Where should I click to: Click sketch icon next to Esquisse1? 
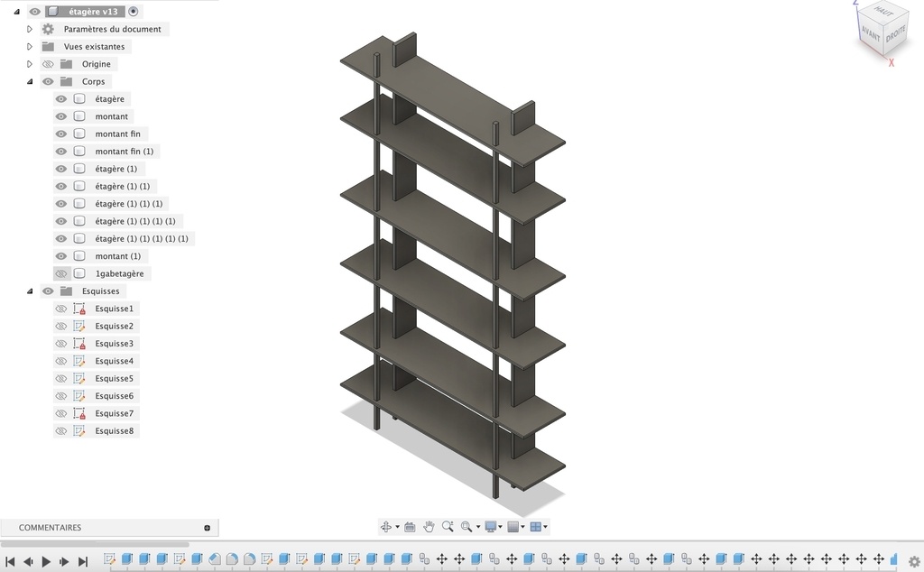79,309
